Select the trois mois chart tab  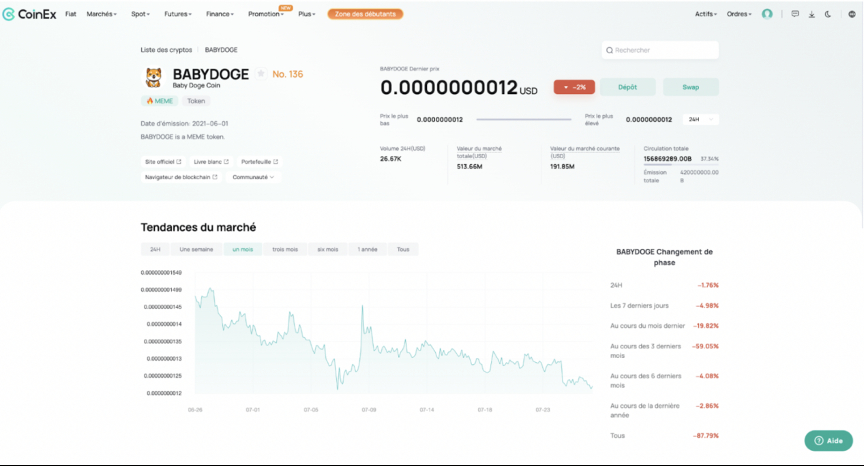285,250
